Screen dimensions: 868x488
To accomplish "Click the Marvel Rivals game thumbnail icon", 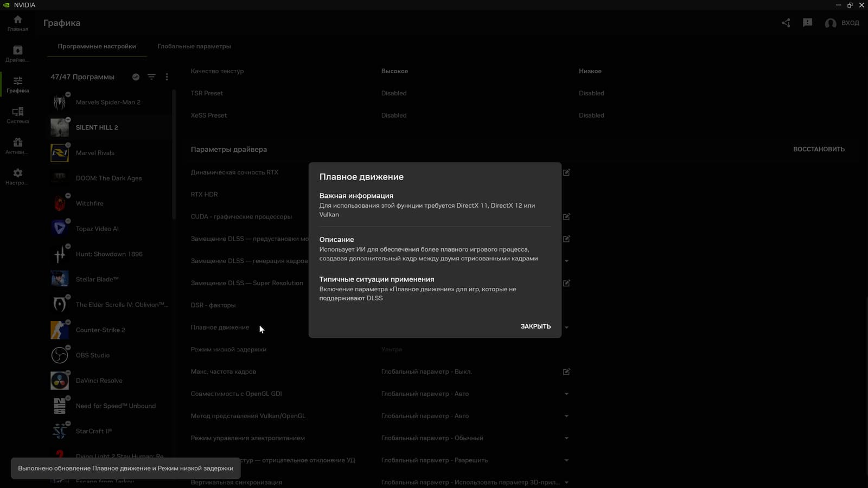I will point(60,153).
